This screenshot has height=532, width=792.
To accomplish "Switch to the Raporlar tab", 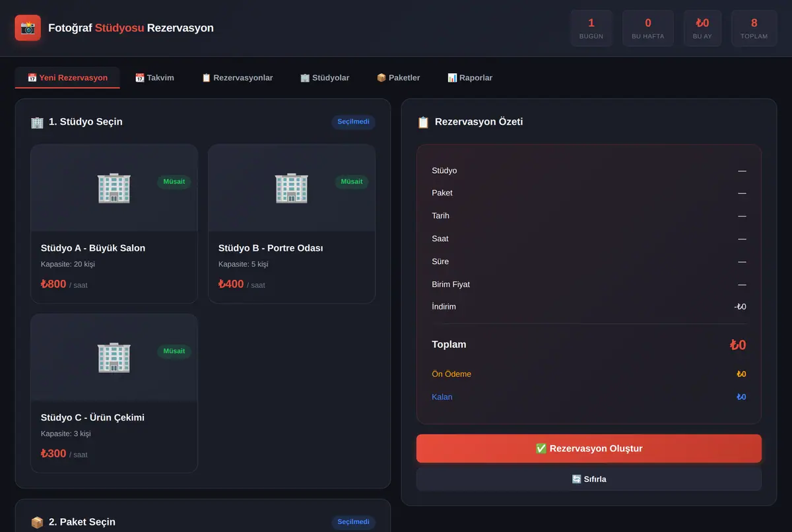I will pyautogui.click(x=470, y=78).
